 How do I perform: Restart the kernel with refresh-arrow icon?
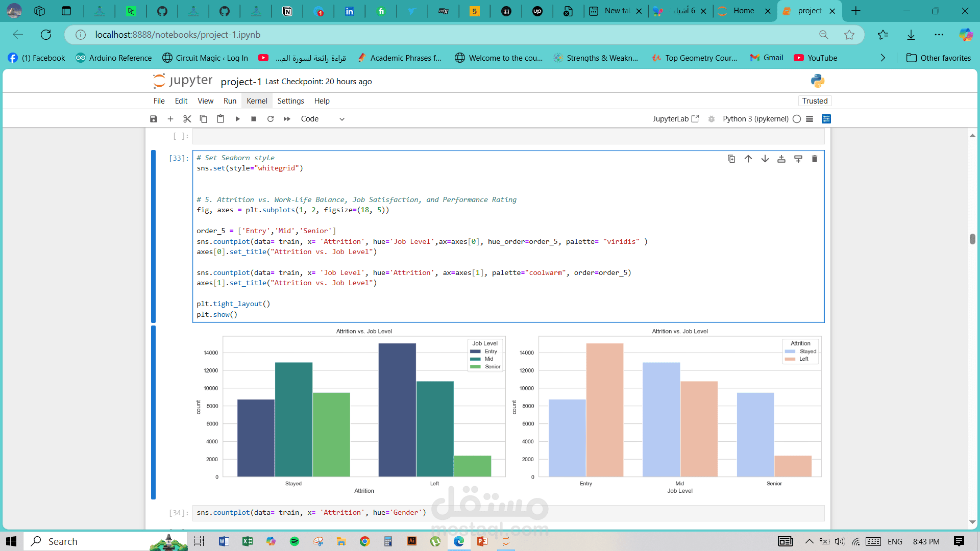point(271,119)
